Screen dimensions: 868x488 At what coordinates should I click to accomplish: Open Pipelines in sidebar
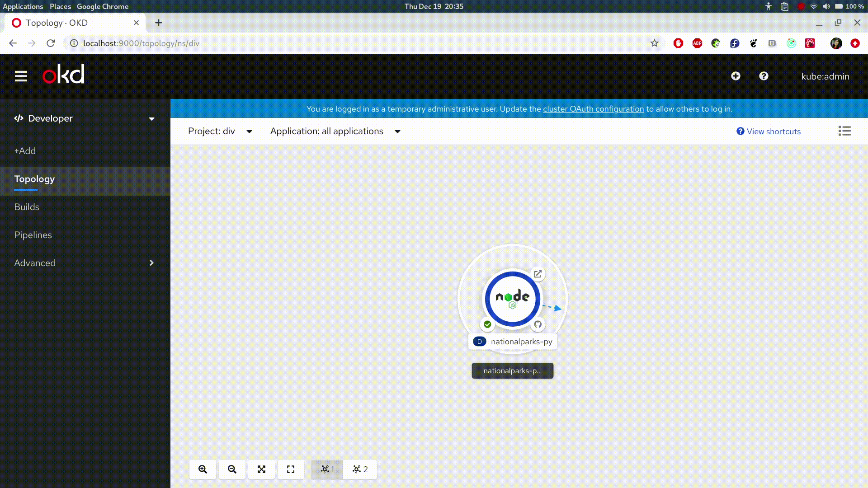coord(33,235)
